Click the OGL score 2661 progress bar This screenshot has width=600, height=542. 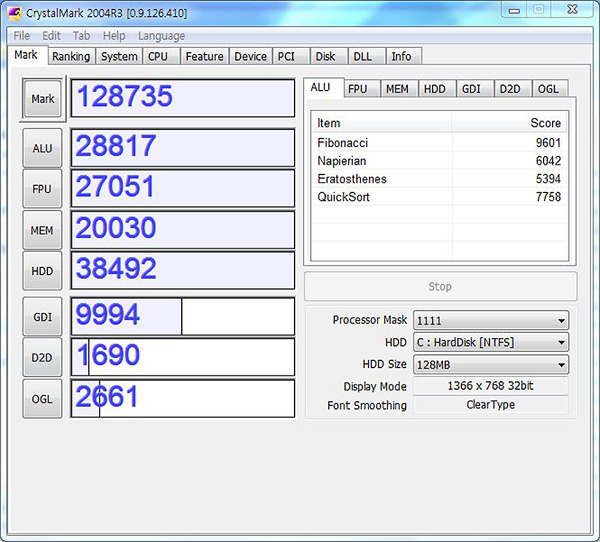click(x=183, y=398)
